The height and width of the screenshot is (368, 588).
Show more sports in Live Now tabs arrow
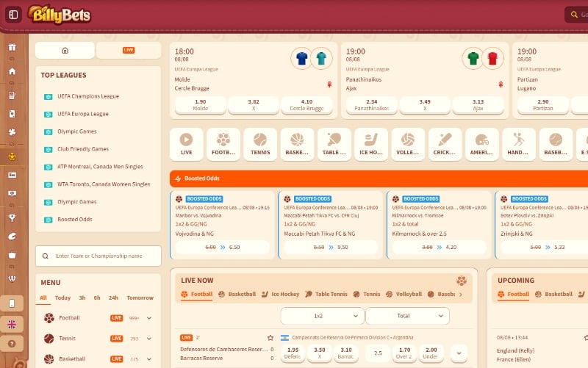tap(461, 295)
